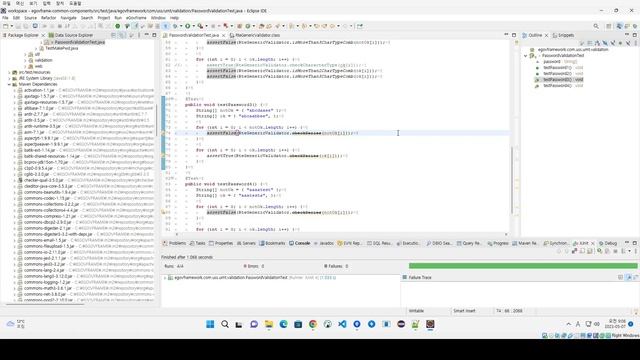Select testPassword3() in Outline
Screen dimensions: 640x360
559,80
